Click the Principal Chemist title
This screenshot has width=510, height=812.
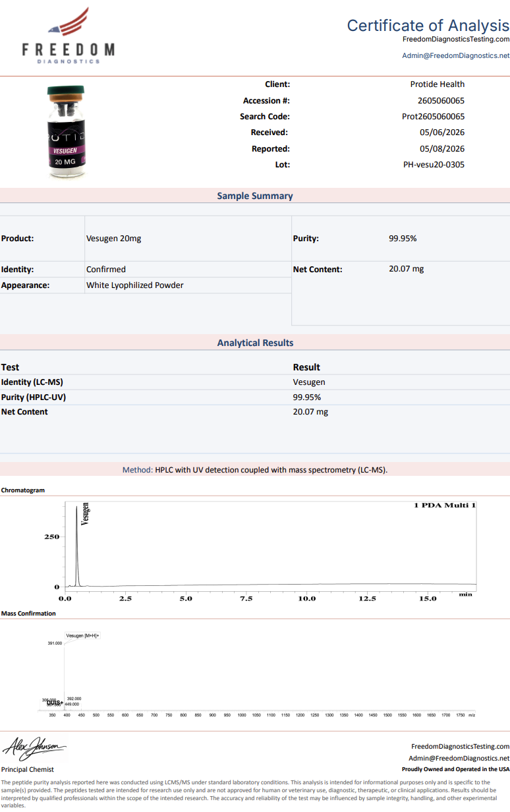(28, 769)
